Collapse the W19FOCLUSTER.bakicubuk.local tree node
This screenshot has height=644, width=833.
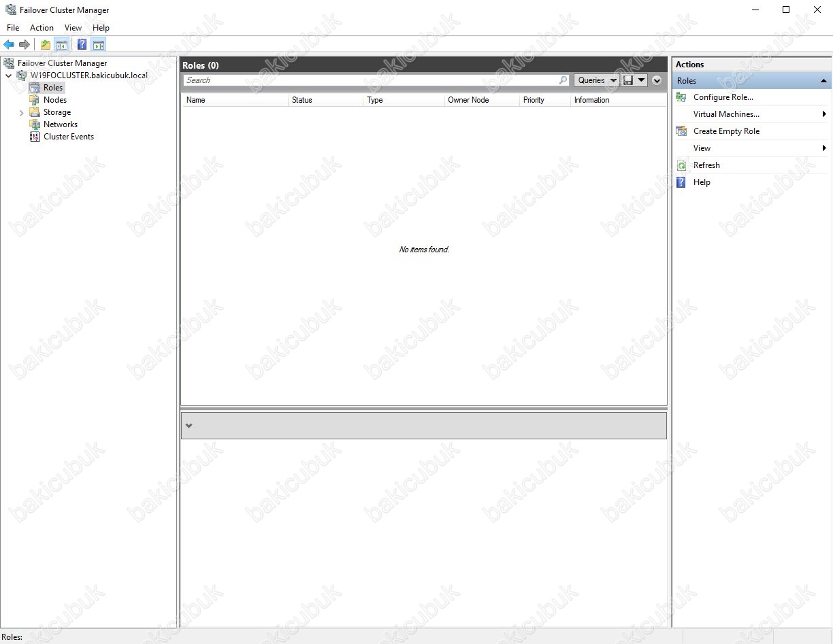9,75
